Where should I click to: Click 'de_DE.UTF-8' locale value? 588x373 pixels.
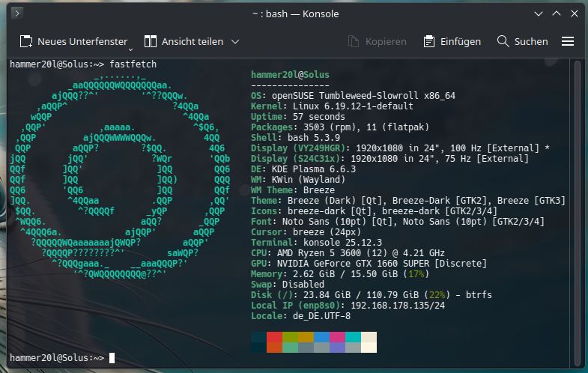[x=321, y=316]
